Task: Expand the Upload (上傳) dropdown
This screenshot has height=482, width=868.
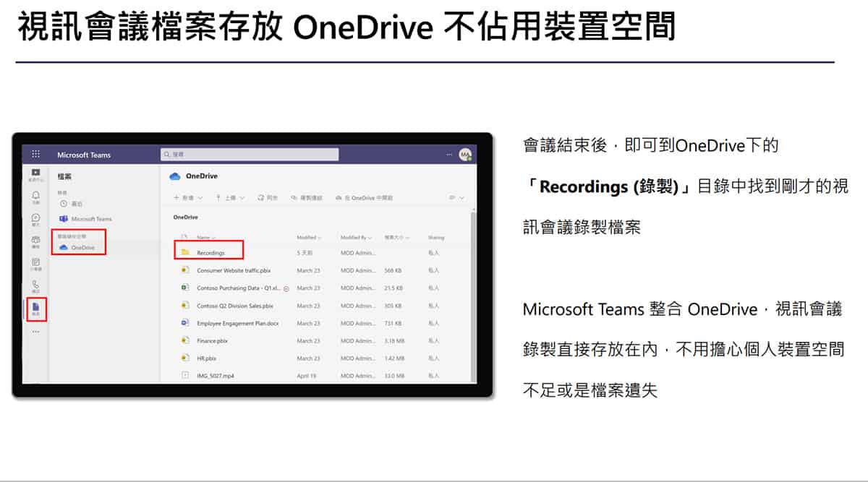Action: (x=231, y=197)
